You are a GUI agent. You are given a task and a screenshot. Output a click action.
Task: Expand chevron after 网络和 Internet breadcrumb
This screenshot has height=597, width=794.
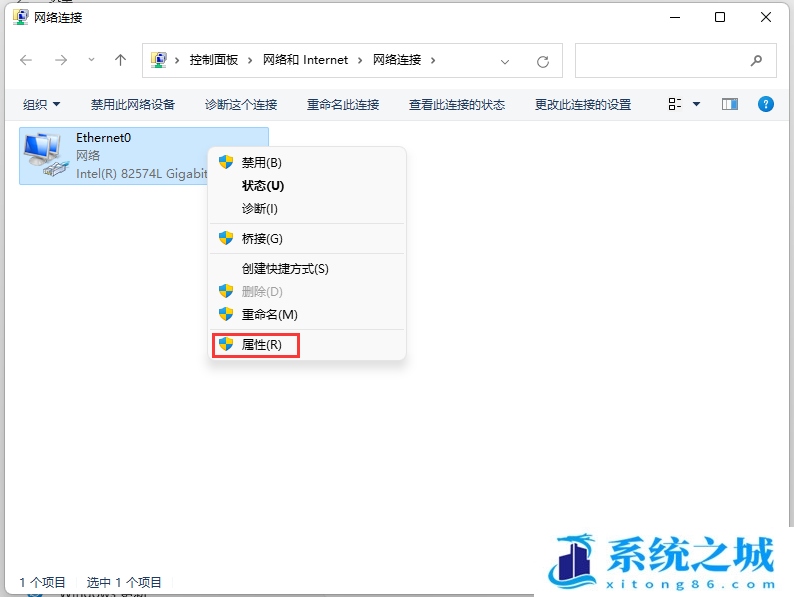click(360, 60)
